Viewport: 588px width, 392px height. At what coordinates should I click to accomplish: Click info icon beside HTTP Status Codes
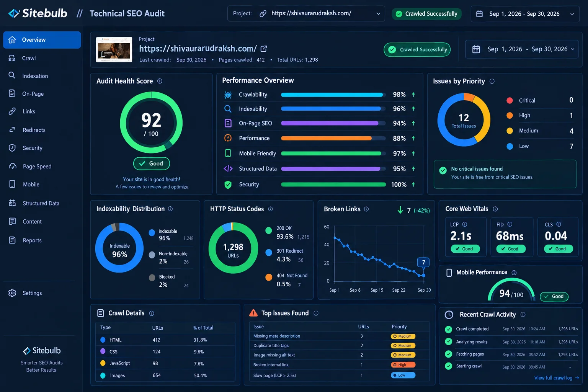[x=270, y=209]
